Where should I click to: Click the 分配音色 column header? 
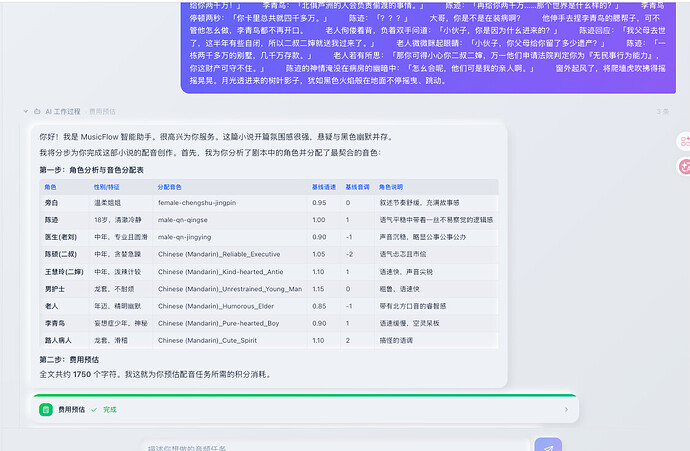click(169, 187)
